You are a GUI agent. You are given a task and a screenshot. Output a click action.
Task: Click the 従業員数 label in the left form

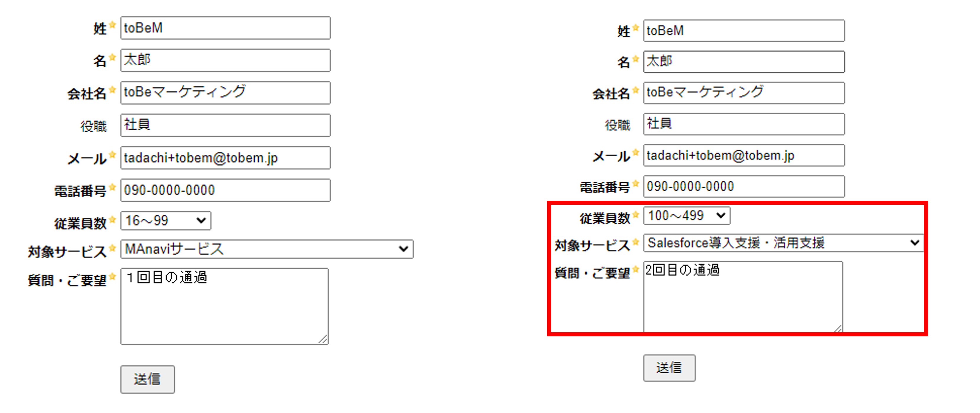tap(80, 223)
